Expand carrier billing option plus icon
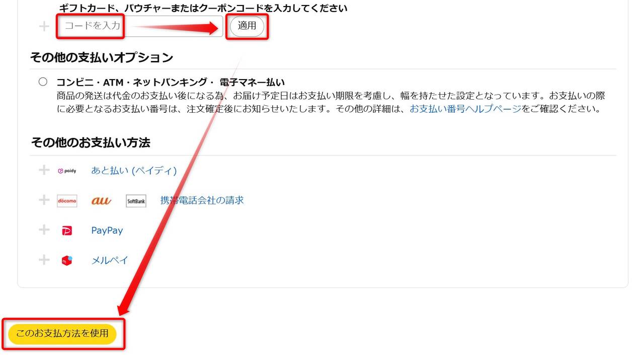644x363 pixels. click(44, 200)
